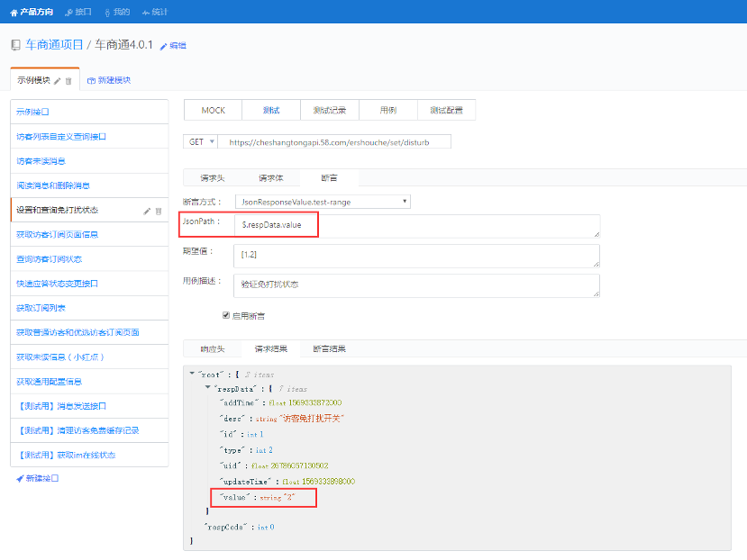Image resolution: width=747 pixels, height=560 pixels.
Task: Open 【测试用】获取im在线状态
Action: 89,456
